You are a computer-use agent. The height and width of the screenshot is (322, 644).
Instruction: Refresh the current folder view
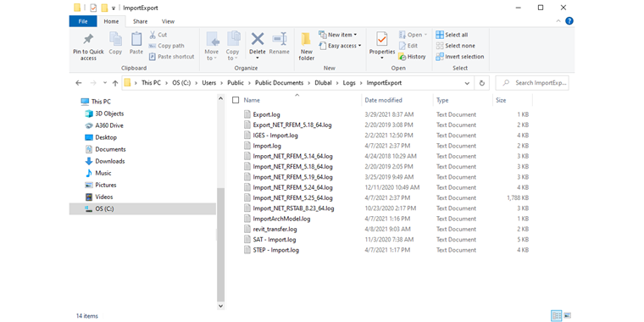(482, 83)
